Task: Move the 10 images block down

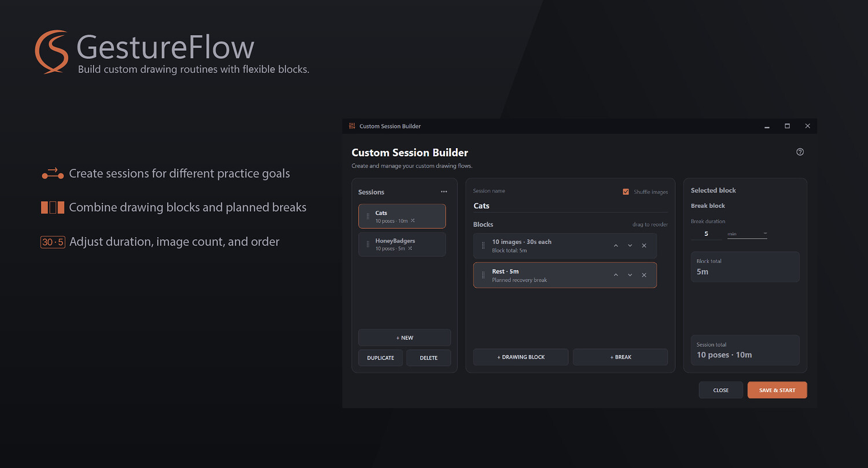Action: 630,246
